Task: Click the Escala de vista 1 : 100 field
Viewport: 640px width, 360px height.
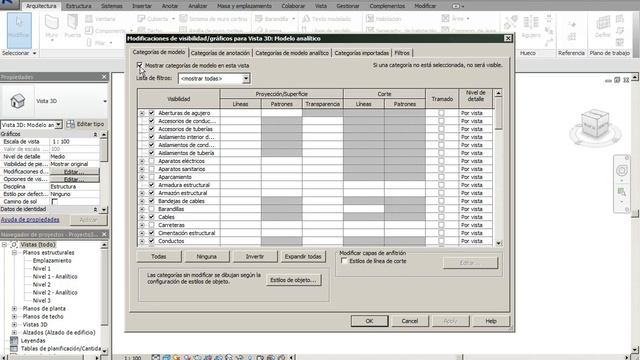Action: coord(75,142)
